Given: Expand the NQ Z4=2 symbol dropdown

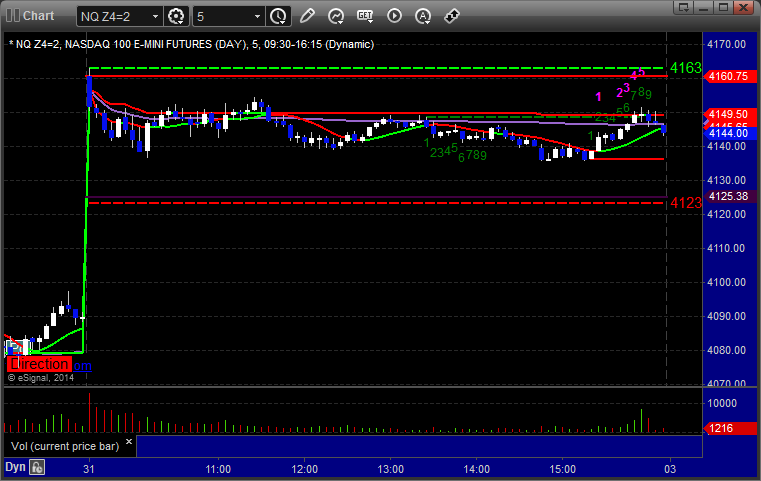Looking at the screenshot, I should point(155,17).
